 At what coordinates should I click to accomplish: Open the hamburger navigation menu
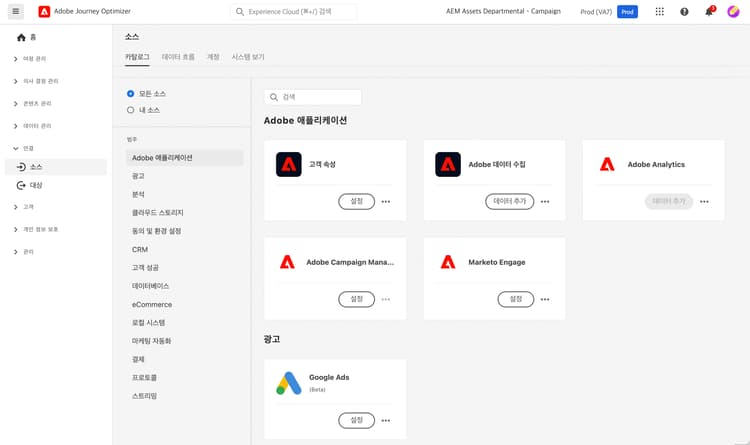point(16,11)
